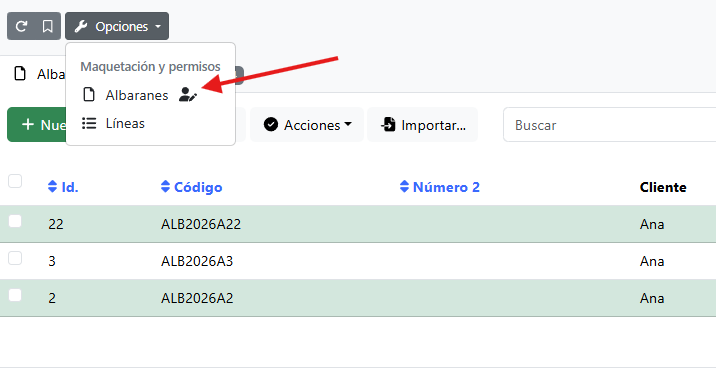Check the checkbox for row ALB2026A3
716x382 pixels.
15,258
